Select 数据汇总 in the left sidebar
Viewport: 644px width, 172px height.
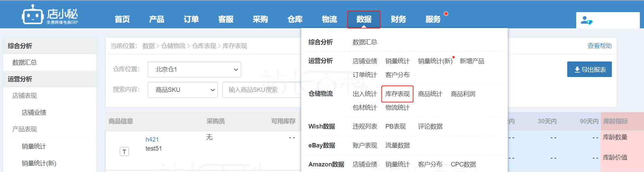pyautogui.click(x=25, y=63)
